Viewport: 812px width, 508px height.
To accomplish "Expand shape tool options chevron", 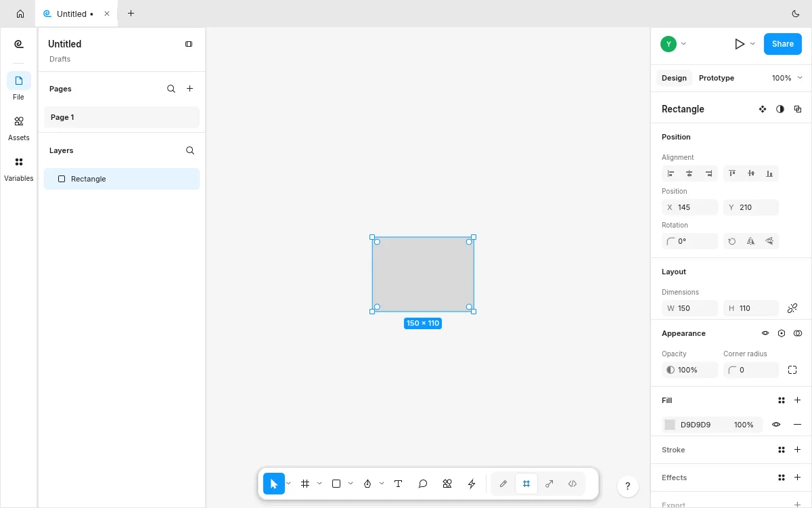I will click(351, 484).
